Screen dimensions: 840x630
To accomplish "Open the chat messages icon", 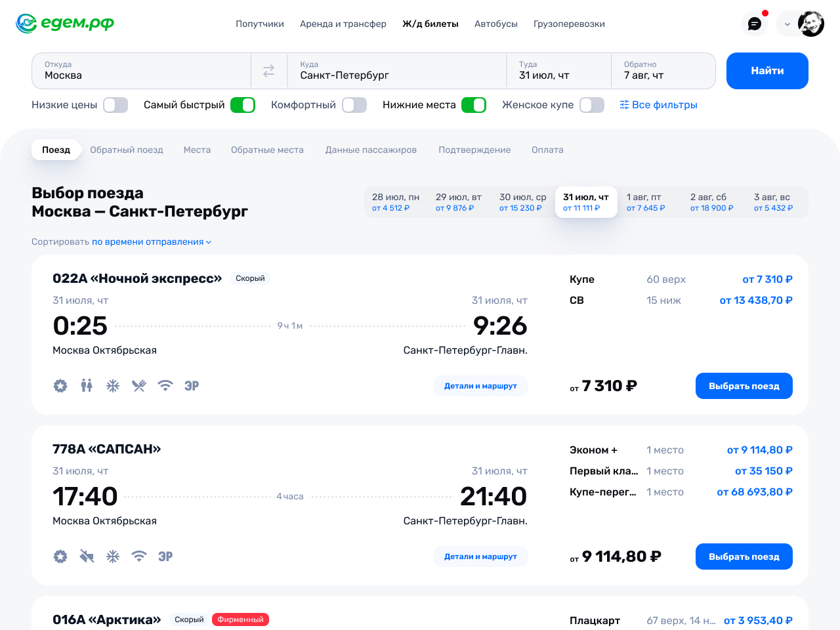I will coord(755,24).
